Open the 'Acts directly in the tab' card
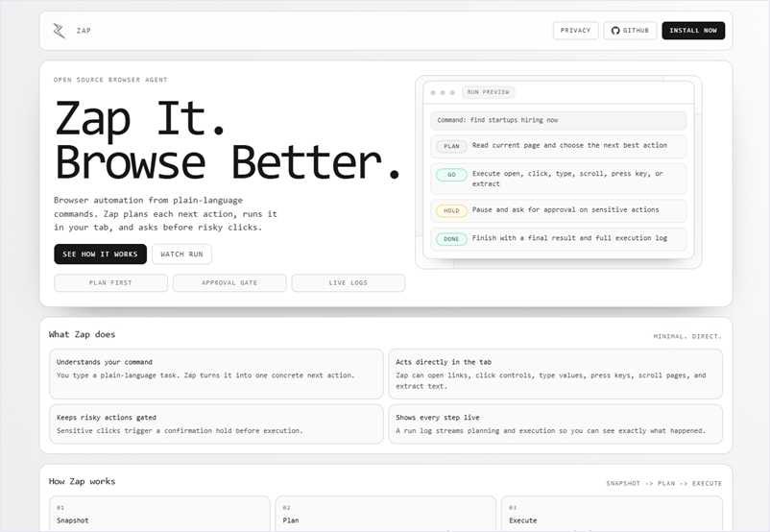The height and width of the screenshot is (532, 770). (555, 374)
